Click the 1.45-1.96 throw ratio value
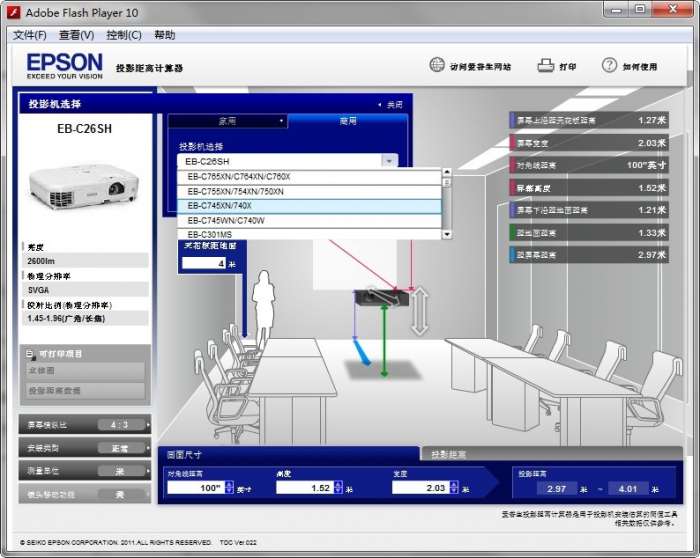This screenshot has height=558, width=700. [x=85, y=318]
